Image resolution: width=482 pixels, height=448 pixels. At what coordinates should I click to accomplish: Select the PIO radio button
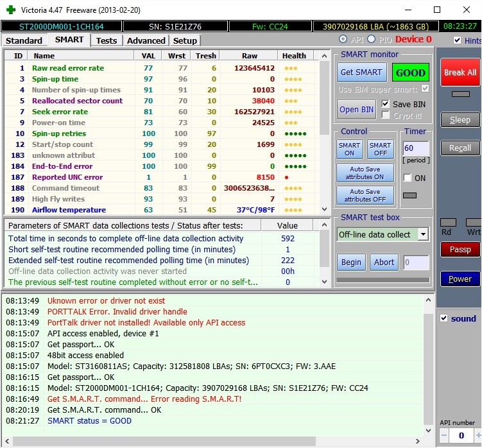[x=371, y=39]
